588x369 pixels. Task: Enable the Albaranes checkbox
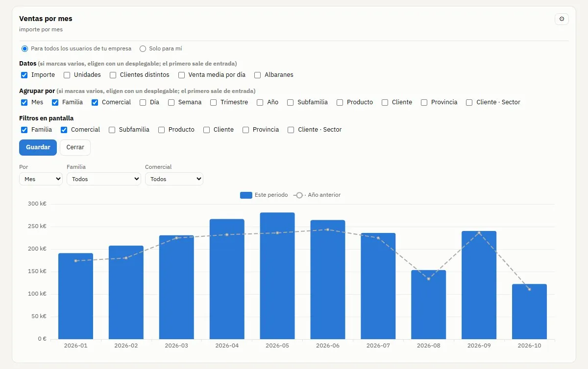[x=258, y=75]
